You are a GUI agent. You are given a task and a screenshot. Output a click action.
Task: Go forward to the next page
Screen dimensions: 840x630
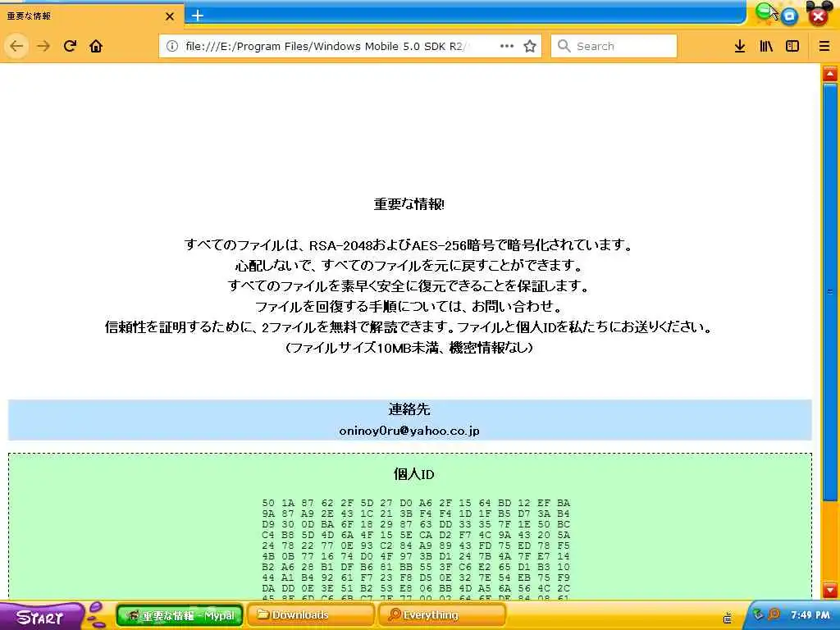click(43, 46)
